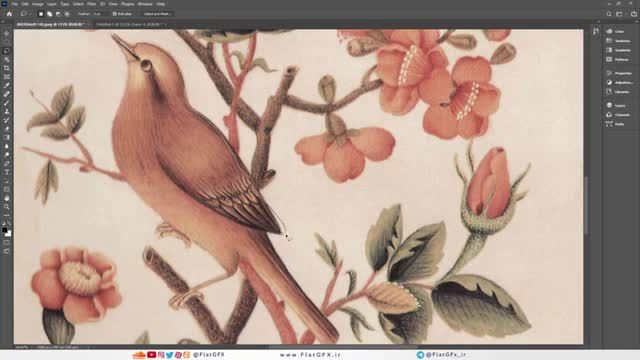The width and height of the screenshot is (640, 360).
Task: Select the Dodge tool
Action: click(x=7, y=155)
